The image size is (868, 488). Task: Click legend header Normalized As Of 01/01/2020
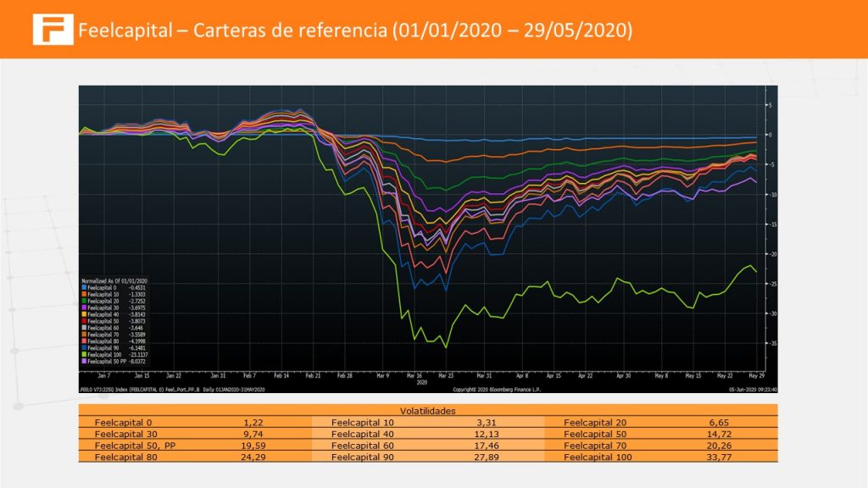click(114, 281)
